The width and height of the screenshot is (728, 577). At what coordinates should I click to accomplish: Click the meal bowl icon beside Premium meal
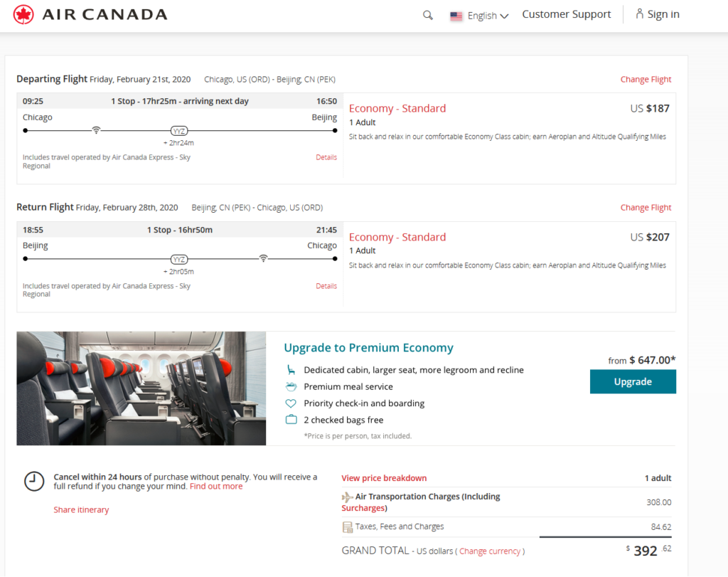(291, 386)
